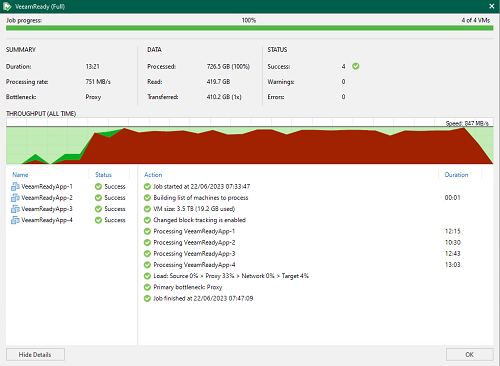The width and height of the screenshot is (500, 366).
Task: Collapse the view with the Hide Details button
Action: pyautogui.click(x=35, y=354)
